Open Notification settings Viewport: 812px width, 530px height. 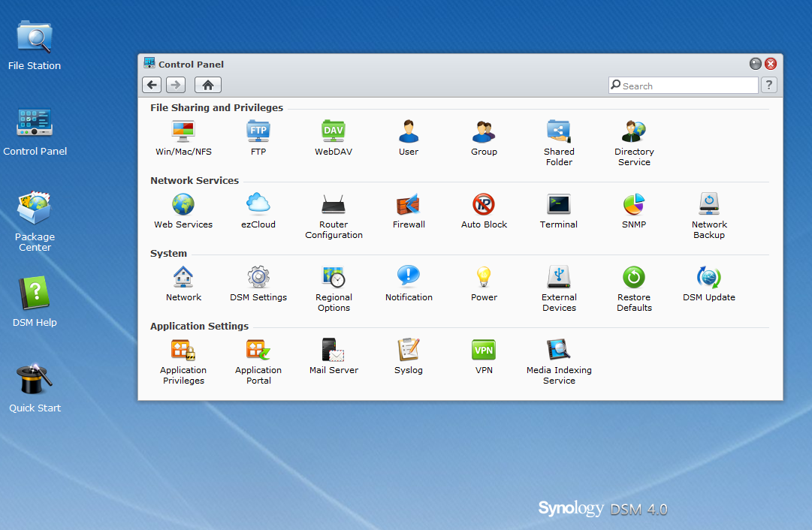(x=409, y=284)
